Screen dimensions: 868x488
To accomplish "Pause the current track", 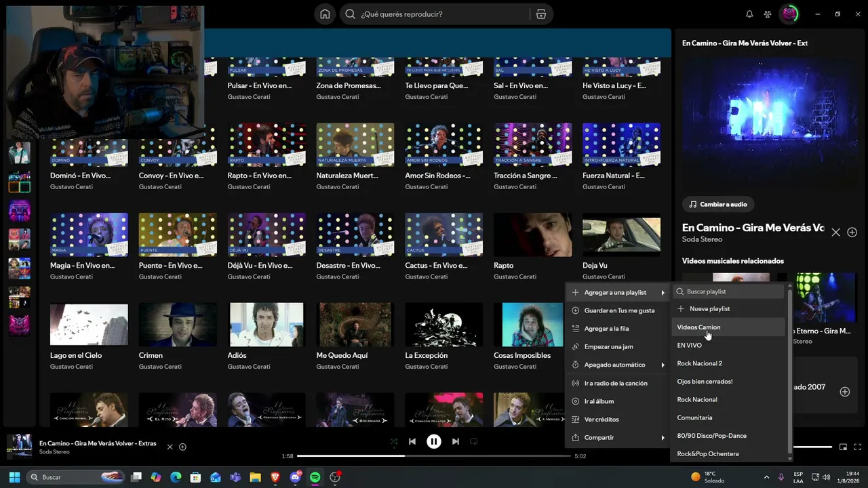I will (434, 442).
